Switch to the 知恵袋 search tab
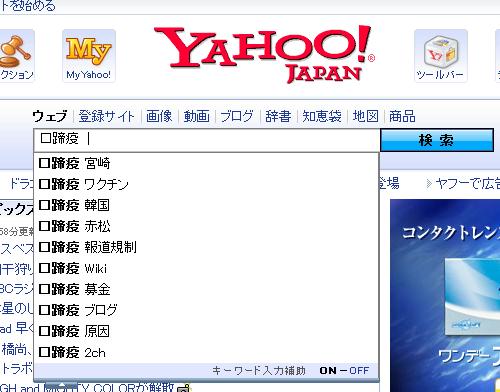Viewport: 500px width, 392px height. click(322, 116)
